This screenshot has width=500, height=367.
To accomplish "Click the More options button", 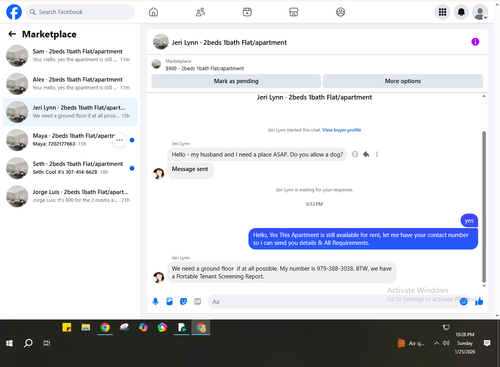I will 403,81.
